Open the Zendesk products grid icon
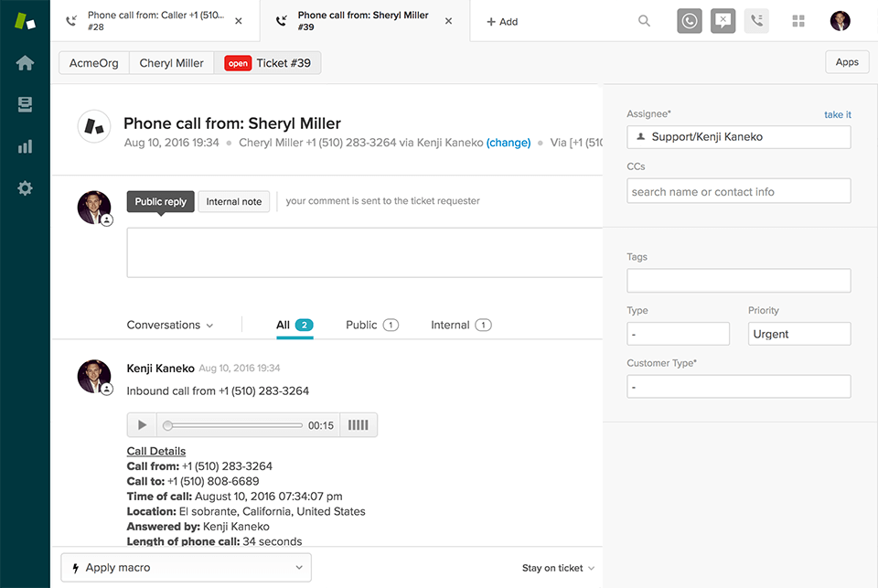This screenshot has height=588, width=878. tap(798, 21)
